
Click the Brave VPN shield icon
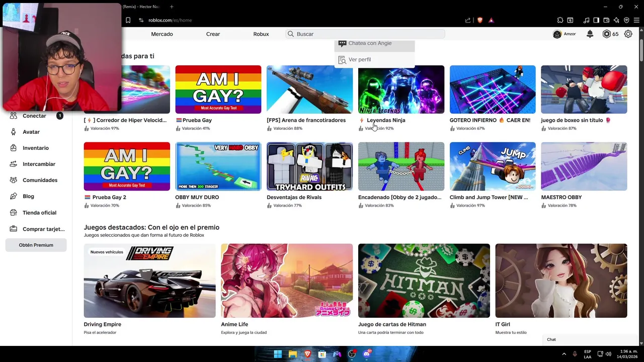[x=626, y=20]
